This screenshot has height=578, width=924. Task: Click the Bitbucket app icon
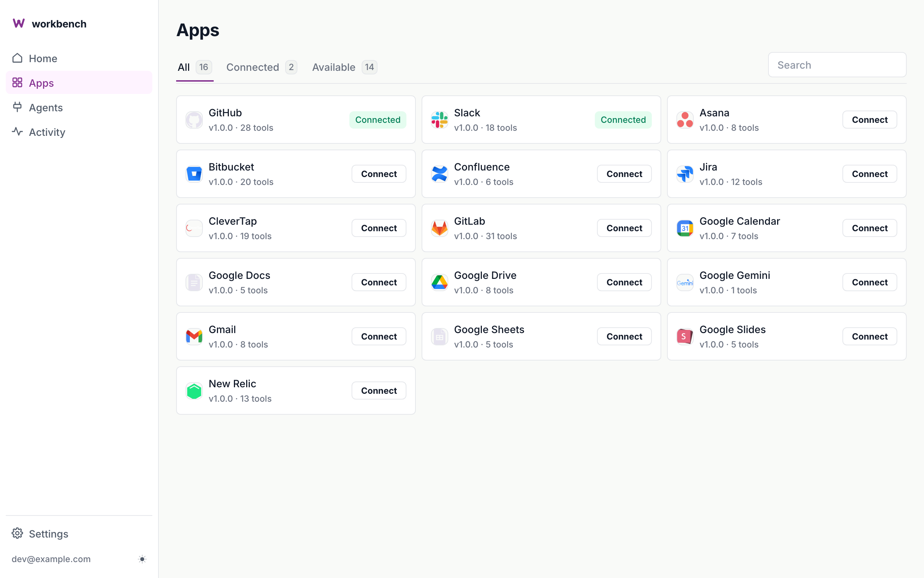(x=194, y=174)
